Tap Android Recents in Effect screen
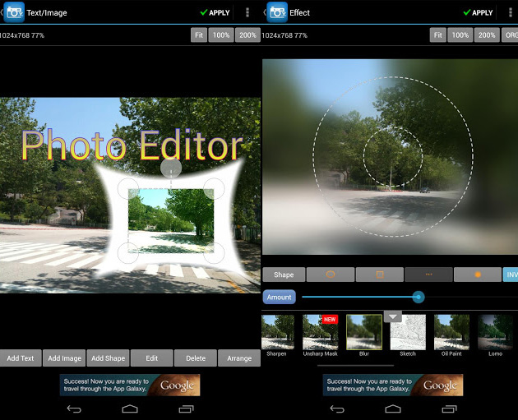Viewport: 518px width, 420px height. (x=449, y=408)
